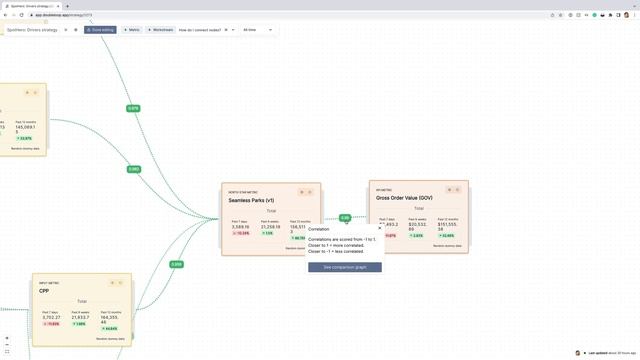Expand arrow next to the connect nodes hint
This screenshot has height=360, width=640.
pyautogui.click(x=233, y=30)
